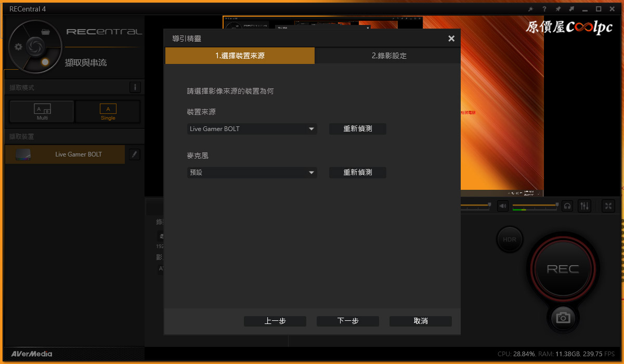Viewport: 624px width, 364px height.
Task: Take a snapshot with the camera button
Action: pyautogui.click(x=563, y=317)
